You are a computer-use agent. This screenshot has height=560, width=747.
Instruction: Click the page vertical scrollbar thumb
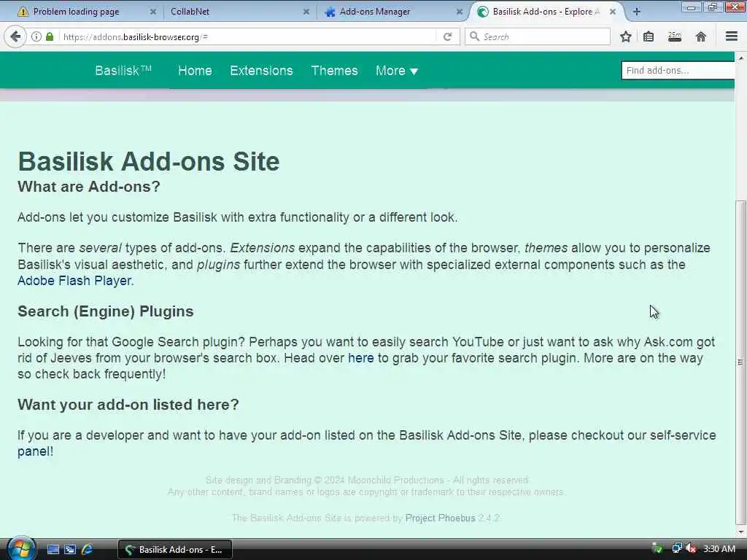[740, 362]
